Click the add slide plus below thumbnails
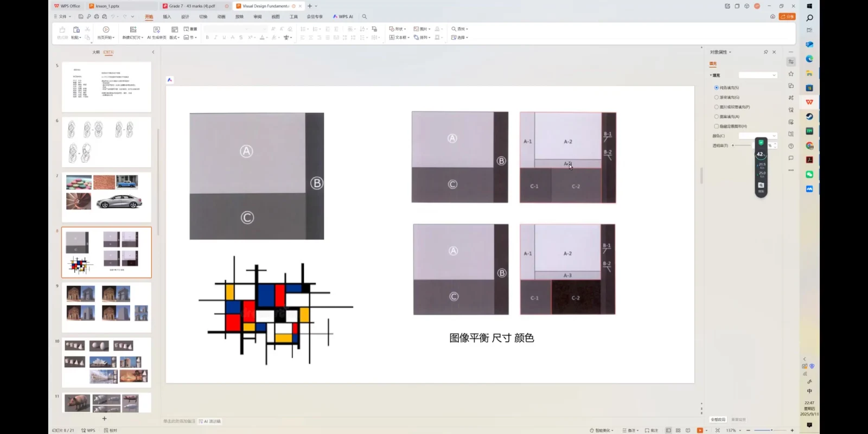868x434 pixels. click(105, 418)
